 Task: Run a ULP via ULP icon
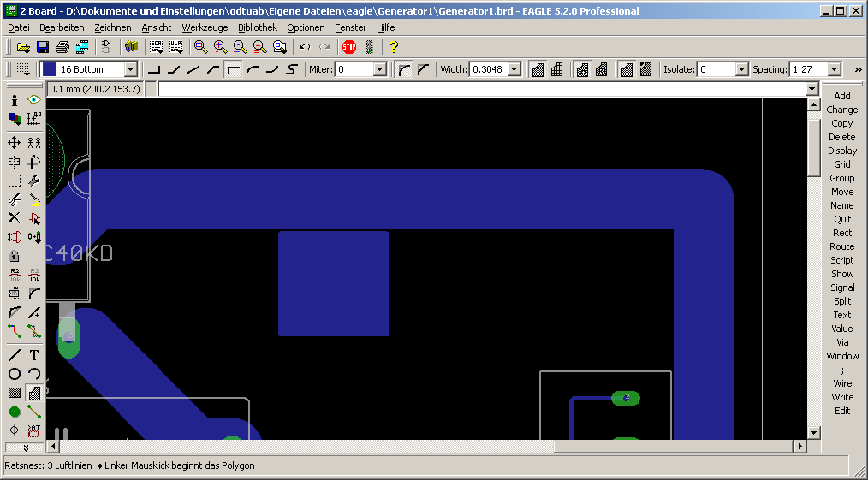176,47
